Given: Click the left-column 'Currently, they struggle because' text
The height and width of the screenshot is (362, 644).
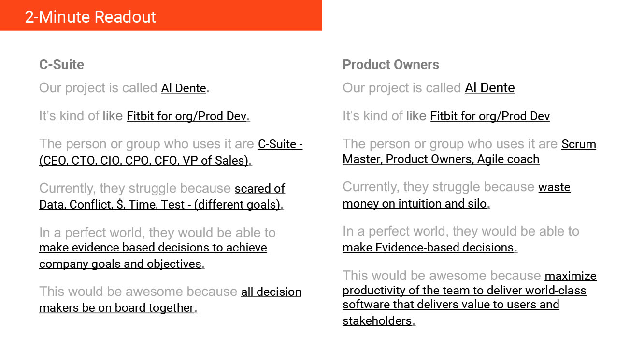Looking at the screenshot, I should pos(135,188).
